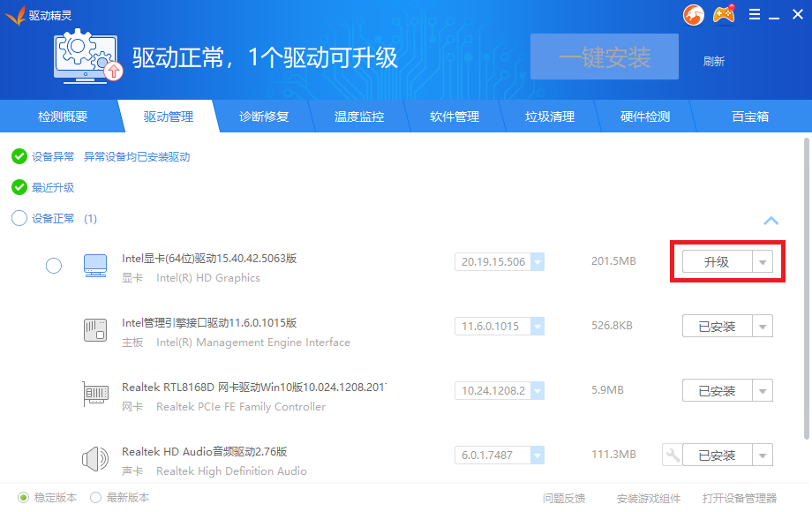
Task: Switch to the 硬件检测 tab
Action: click(645, 116)
